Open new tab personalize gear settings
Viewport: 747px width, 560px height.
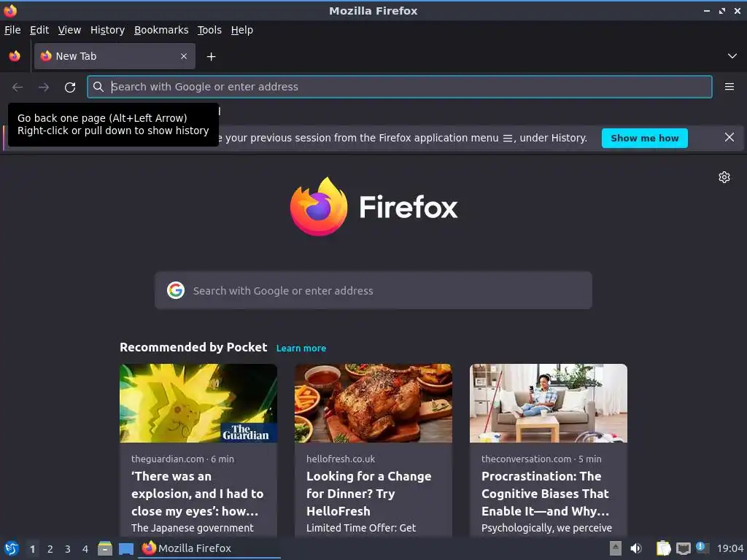724,177
